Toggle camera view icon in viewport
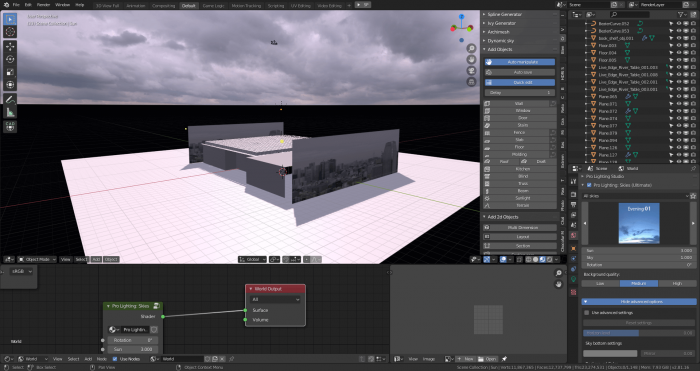 point(471,71)
